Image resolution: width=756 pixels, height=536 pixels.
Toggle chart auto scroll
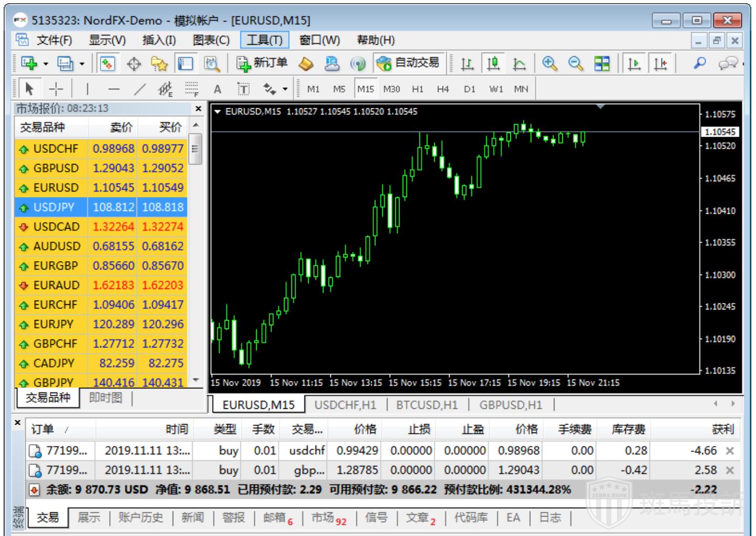pos(634,64)
